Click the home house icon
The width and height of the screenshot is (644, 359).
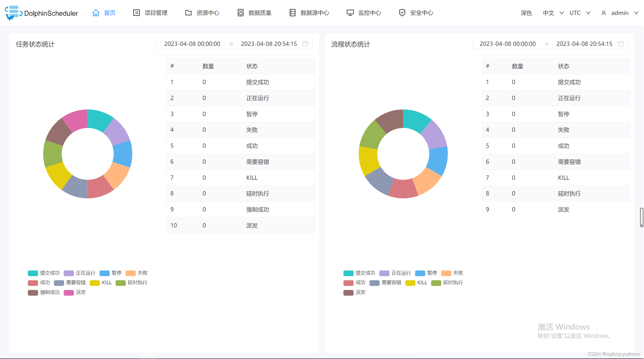pos(96,13)
